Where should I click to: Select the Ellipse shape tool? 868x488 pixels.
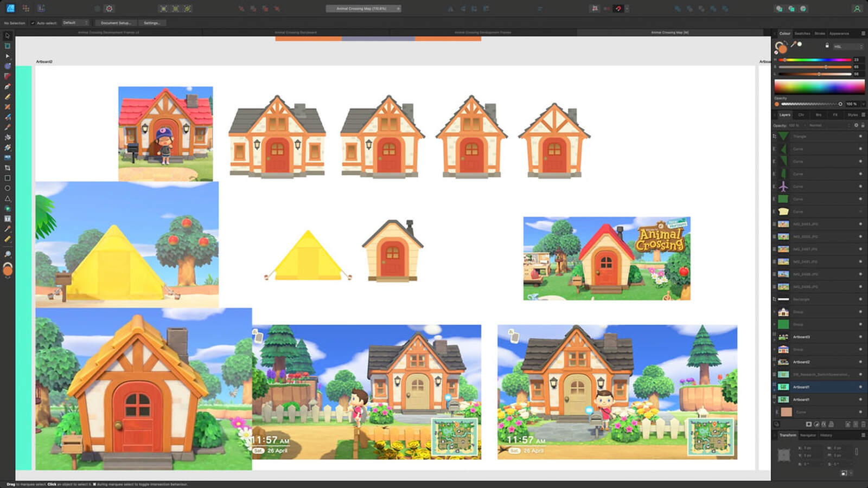click(8, 188)
